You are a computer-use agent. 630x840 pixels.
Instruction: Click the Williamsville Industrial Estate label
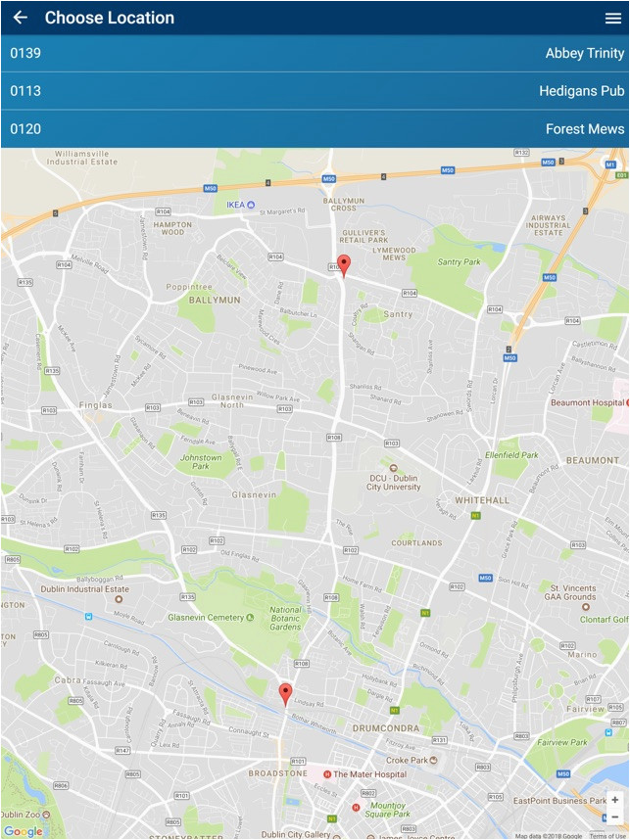coord(81,158)
